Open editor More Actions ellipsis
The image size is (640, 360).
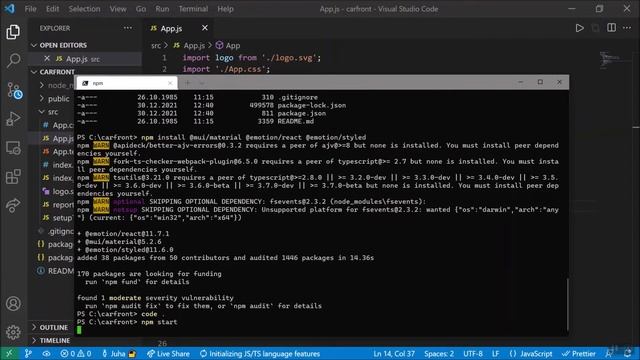point(627,28)
